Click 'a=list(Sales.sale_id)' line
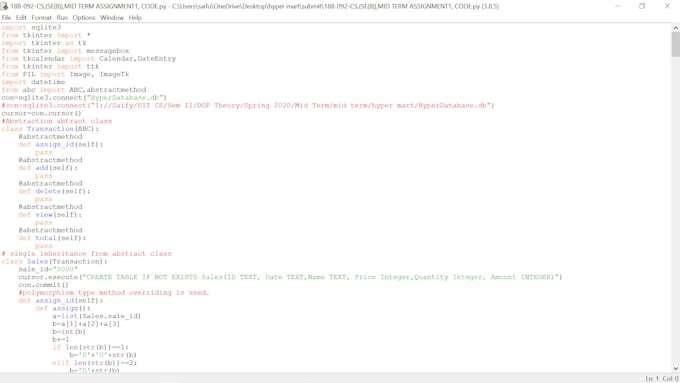 97,316
